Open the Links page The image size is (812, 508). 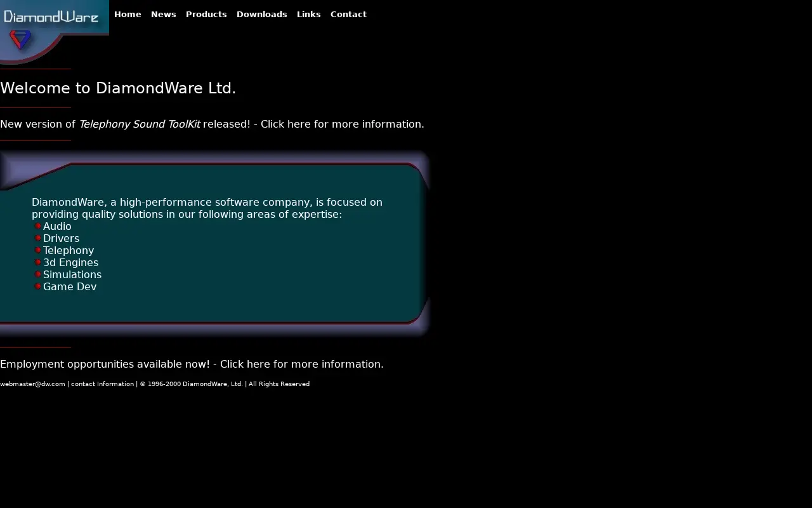pyautogui.click(x=309, y=14)
